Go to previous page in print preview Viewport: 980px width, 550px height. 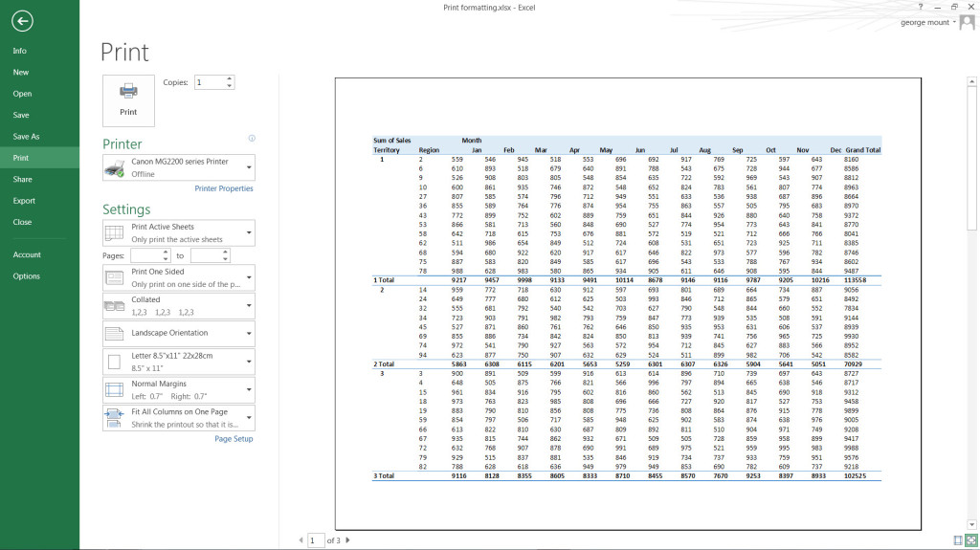point(300,540)
